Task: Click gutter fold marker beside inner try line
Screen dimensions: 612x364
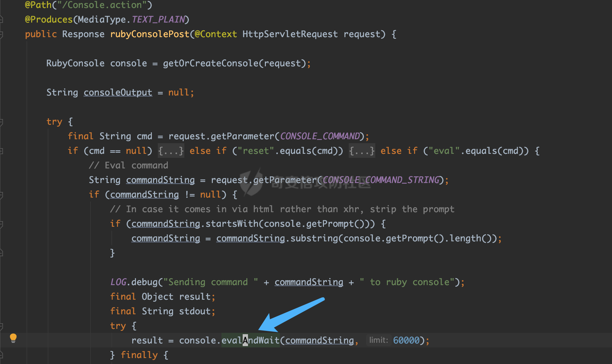Action: click(1, 326)
